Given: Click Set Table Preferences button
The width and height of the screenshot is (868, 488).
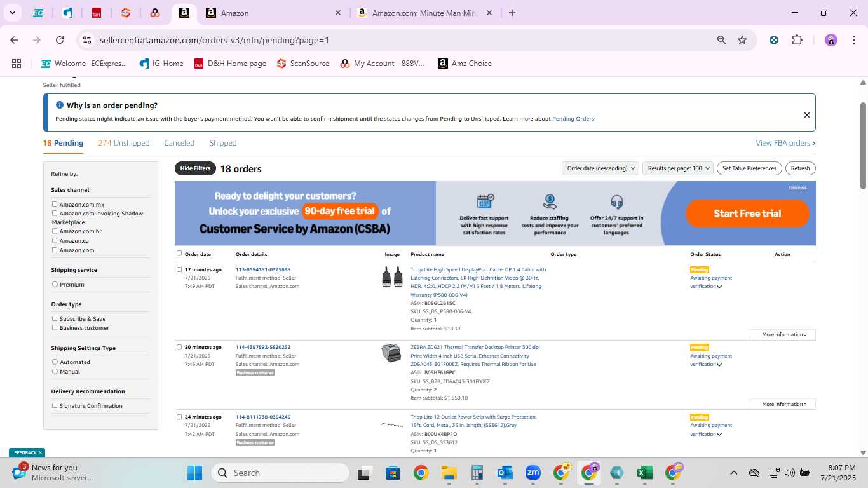Looking at the screenshot, I should [x=749, y=168].
